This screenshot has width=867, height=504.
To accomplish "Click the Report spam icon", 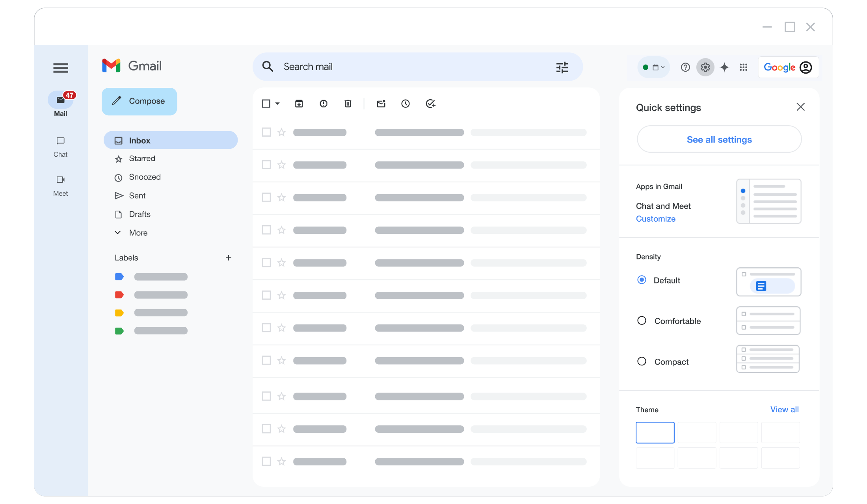I will pos(324,104).
